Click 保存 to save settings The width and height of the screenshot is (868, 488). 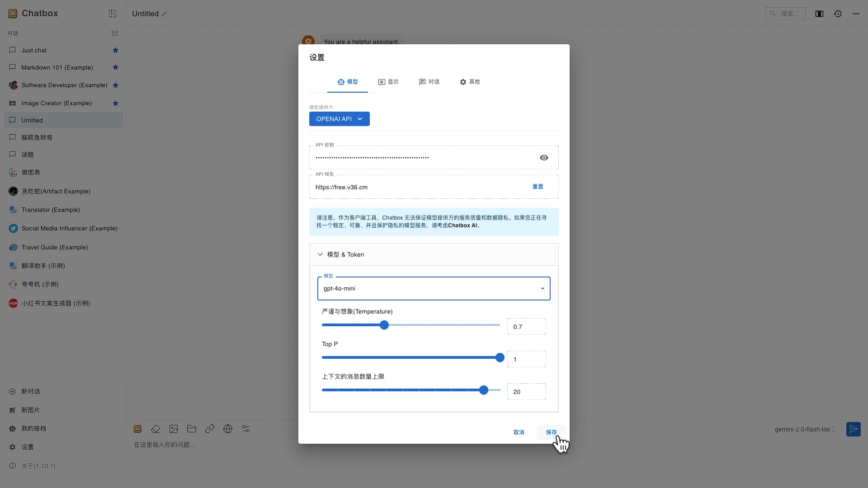coord(552,432)
